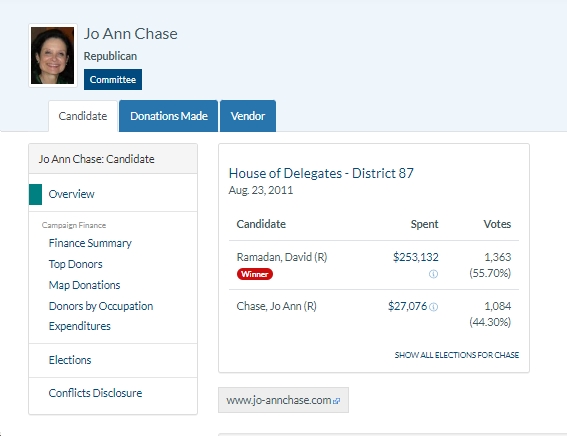Screen dimensions: 567x436
Task: Select the Candidate tab
Action: click(x=83, y=116)
